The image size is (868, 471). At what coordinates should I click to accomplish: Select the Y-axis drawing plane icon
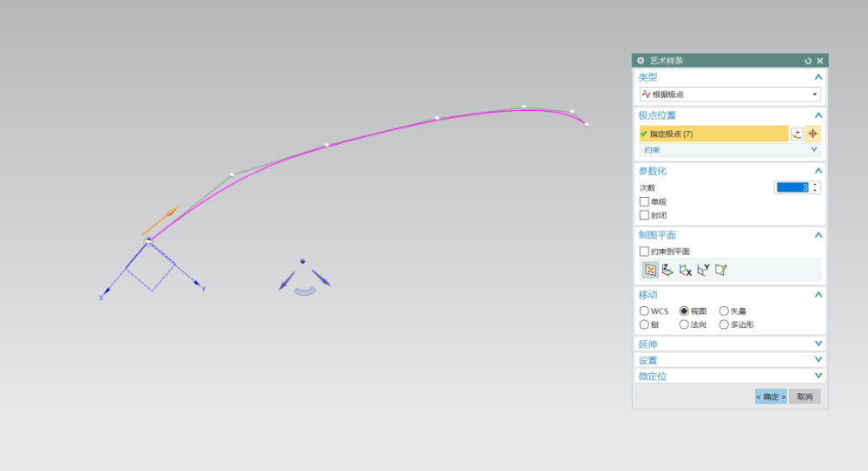[x=703, y=270]
